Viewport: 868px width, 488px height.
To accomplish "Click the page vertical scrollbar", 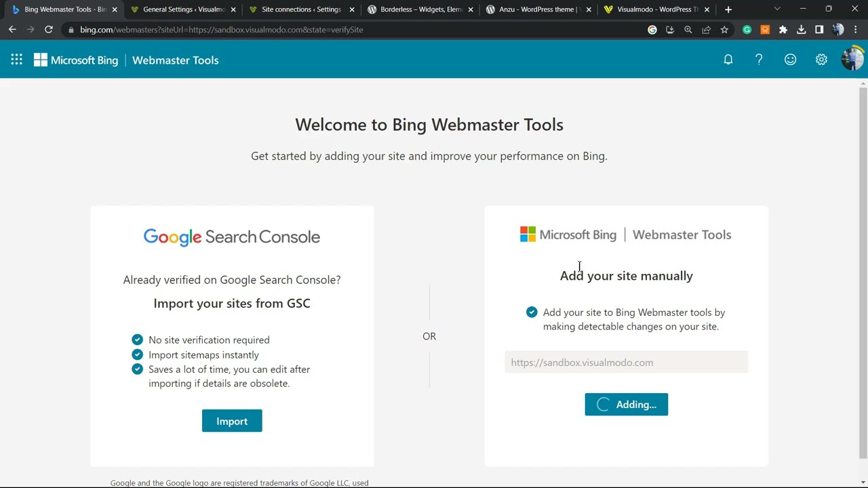I will coord(863,271).
